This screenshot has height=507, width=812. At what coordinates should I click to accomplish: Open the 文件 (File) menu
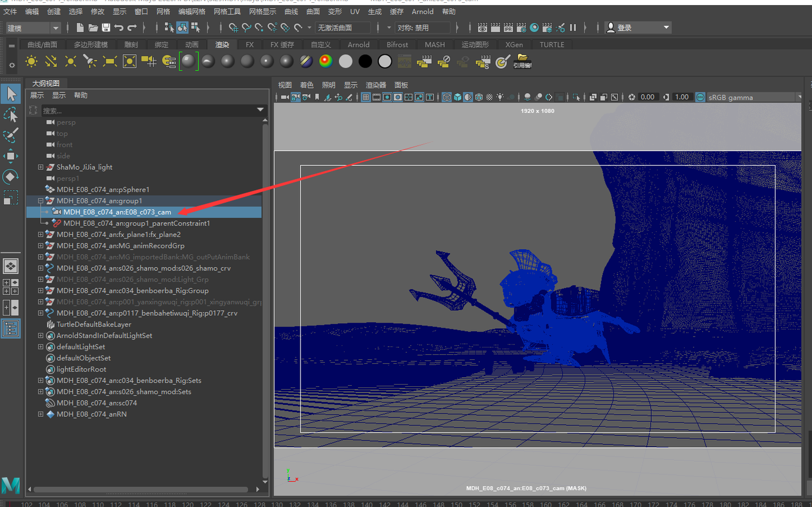[x=10, y=11]
